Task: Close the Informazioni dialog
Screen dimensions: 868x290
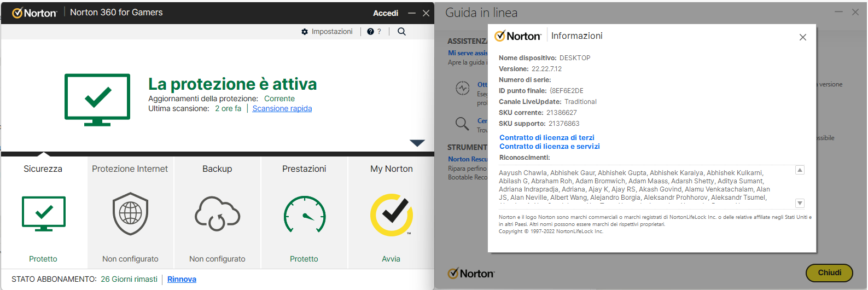Action: [x=803, y=37]
